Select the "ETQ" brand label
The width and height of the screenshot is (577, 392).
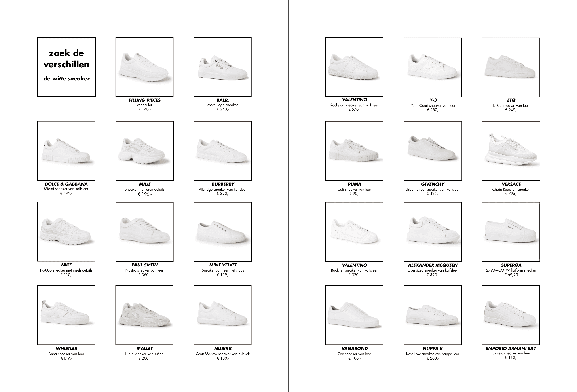pyautogui.click(x=511, y=100)
